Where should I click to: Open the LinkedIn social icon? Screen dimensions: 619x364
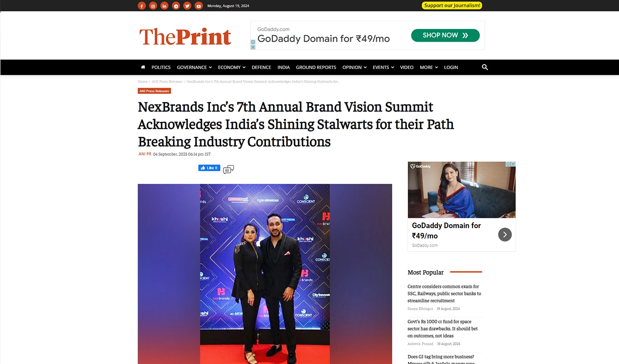[x=164, y=6]
